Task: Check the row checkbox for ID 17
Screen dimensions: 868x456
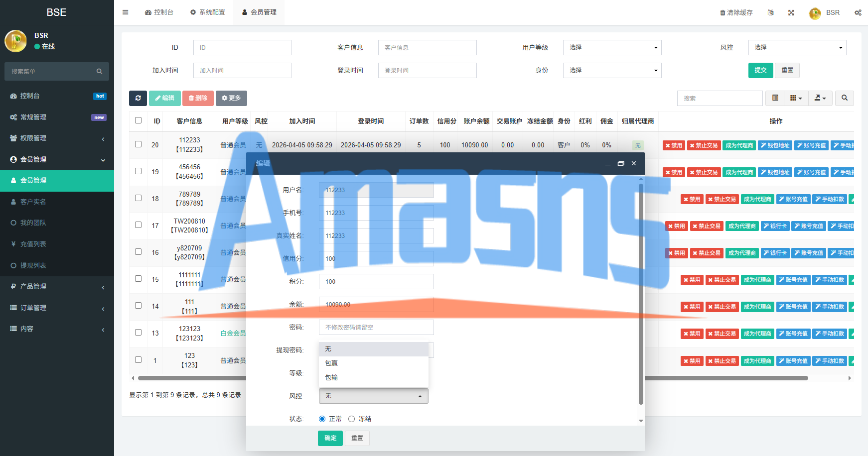Action: pyautogui.click(x=139, y=225)
